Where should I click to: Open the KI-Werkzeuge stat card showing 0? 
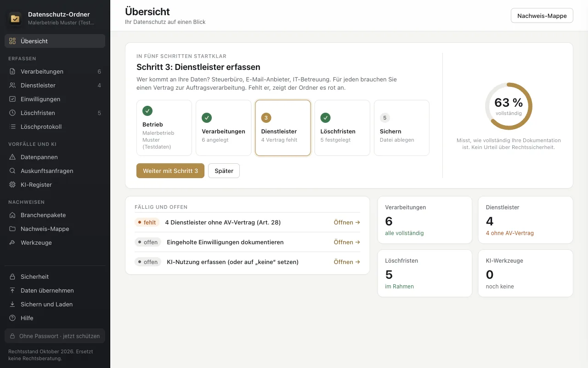526,273
